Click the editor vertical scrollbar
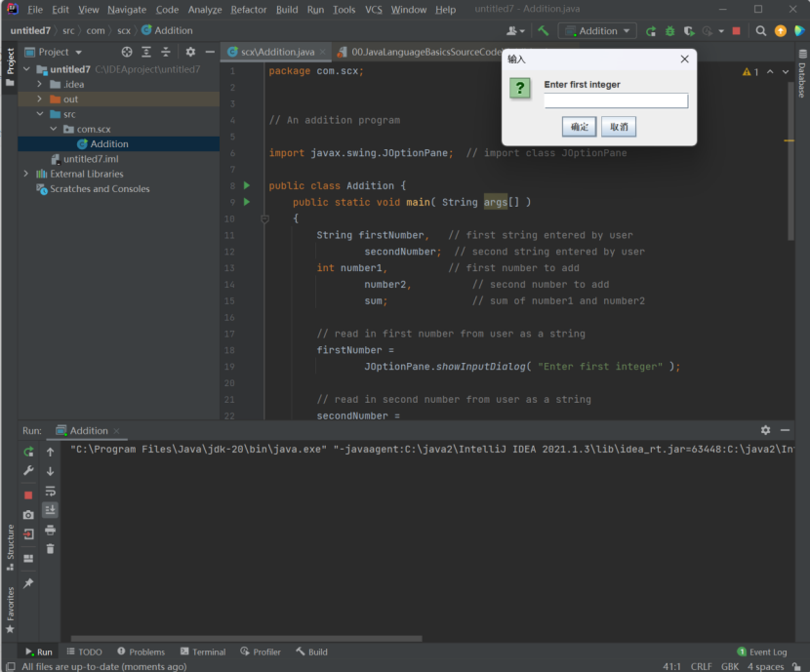The width and height of the screenshot is (810, 672). point(790,160)
